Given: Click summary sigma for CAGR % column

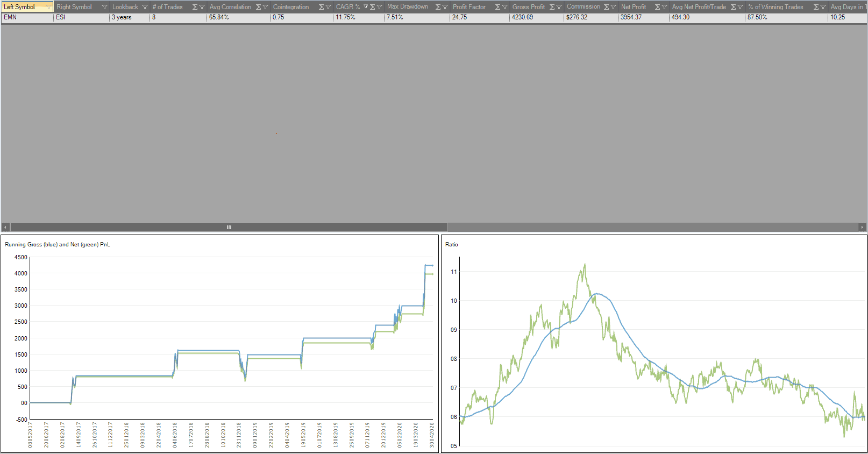Looking at the screenshot, I should pos(372,7).
